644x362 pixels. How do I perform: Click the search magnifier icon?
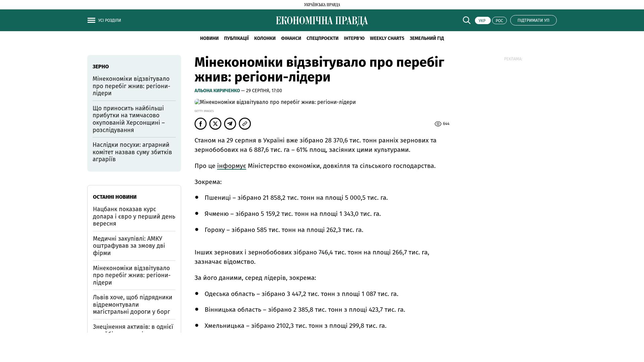tap(467, 20)
